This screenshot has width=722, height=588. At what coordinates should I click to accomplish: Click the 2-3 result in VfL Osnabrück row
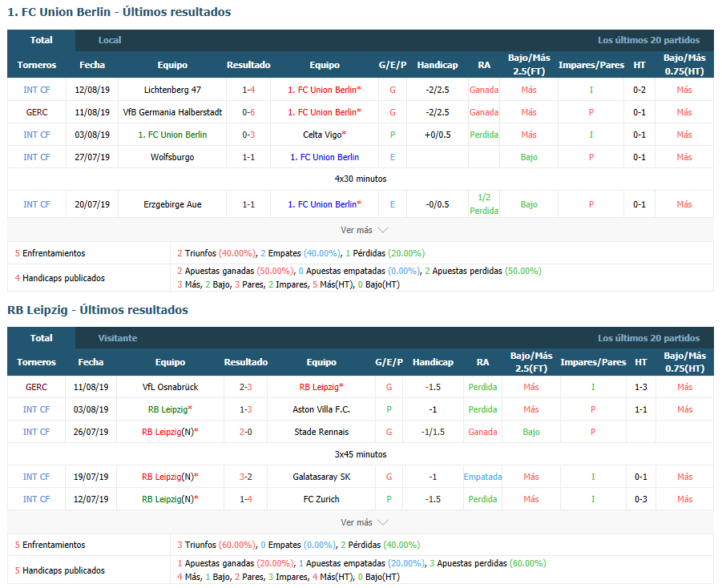pos(246,387)
